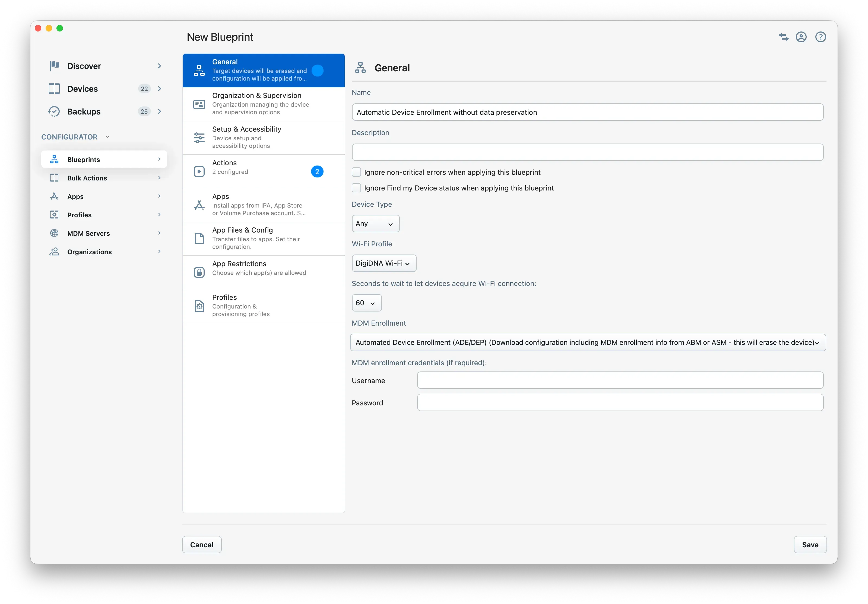868x604 pixels.
Task: Click the "2 configured" text under Actions
Action: [x=230, y=172]
